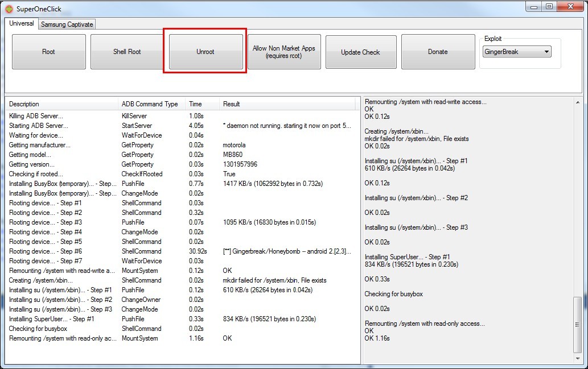
Task: Switch to the Samsung Captivate tab
Action: pyautogui.click(x=67, y=24)
